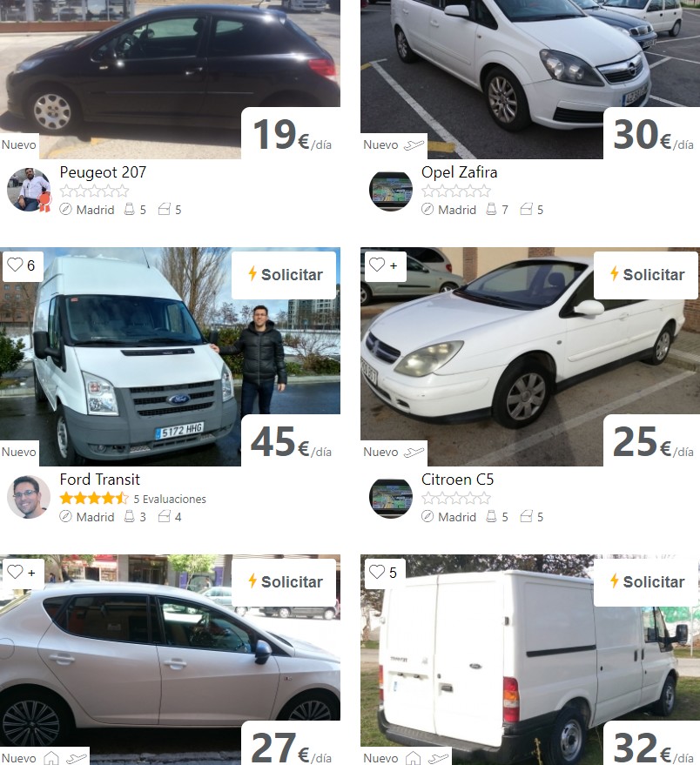The width and height of the screenshot is (700, 765).
Task: Click Solicitar on the Ford Transit card
Action: [285, 275]
